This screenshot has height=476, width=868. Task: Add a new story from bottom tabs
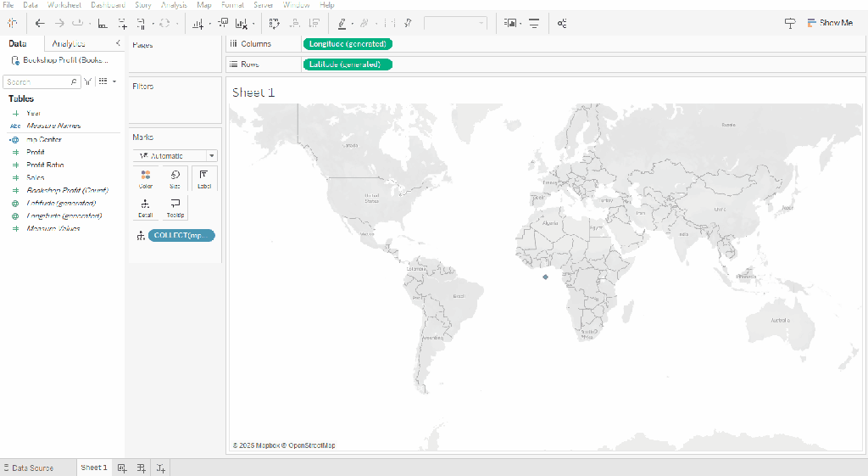coord(161,468)
